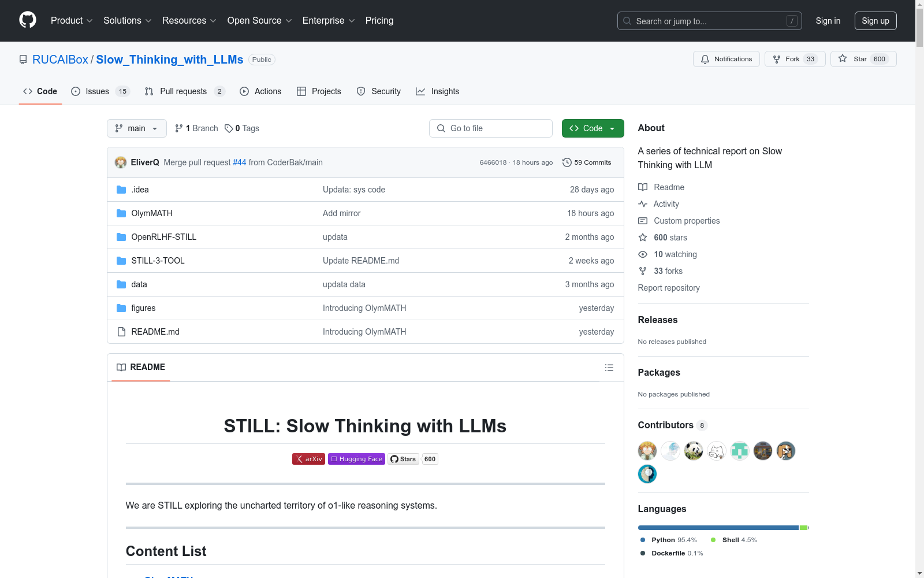Image resolution: width=924 pixels, height=578 pixels.
Task: Expand the Product menu
Action: [72, 21]
